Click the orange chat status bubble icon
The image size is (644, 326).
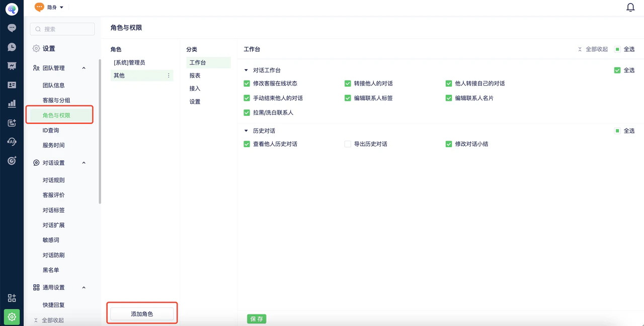coord(39,7)
